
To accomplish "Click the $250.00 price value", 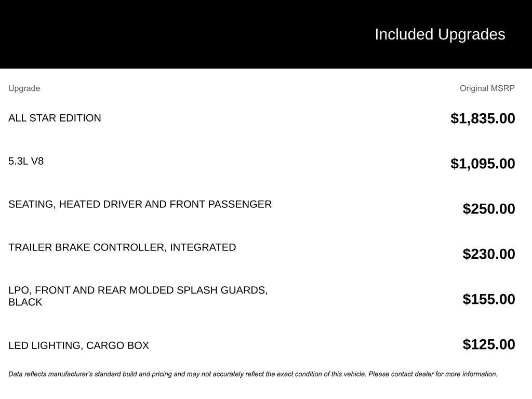I will point(488,209).
